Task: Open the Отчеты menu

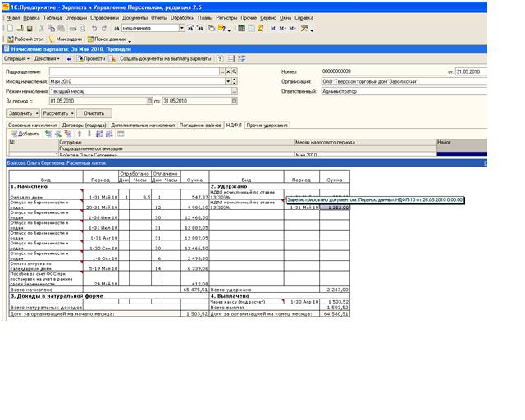Action: (160, 16)
